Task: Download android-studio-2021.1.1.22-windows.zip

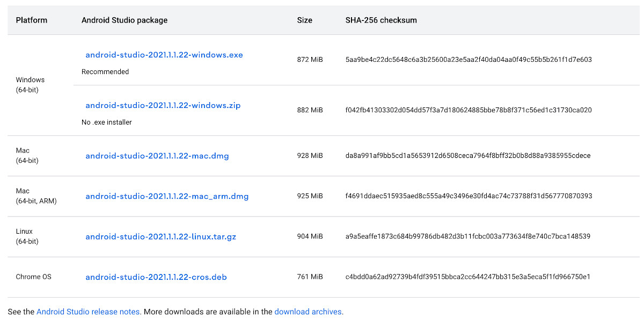Action: [x=163, y=105]
